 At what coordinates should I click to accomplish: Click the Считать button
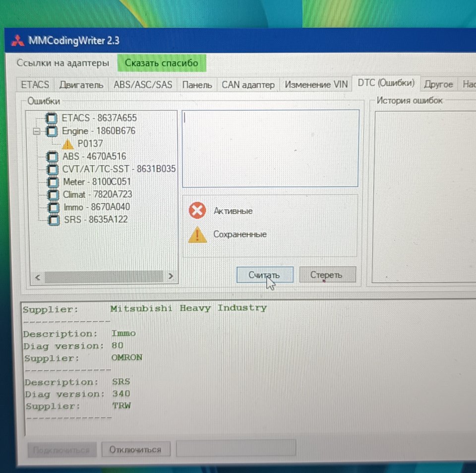pos(265,275)
